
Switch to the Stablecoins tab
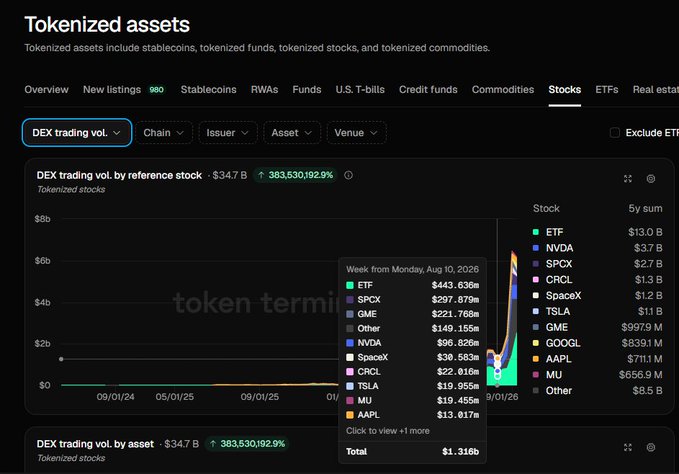pyautogui.click(x=208, y=90)
